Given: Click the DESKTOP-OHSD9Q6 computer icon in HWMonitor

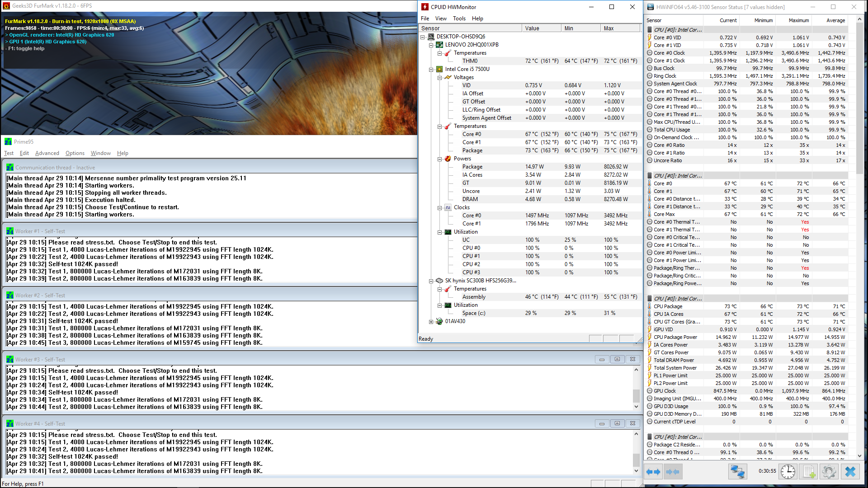Looking at the screenshot, I should tap(431, 37).
